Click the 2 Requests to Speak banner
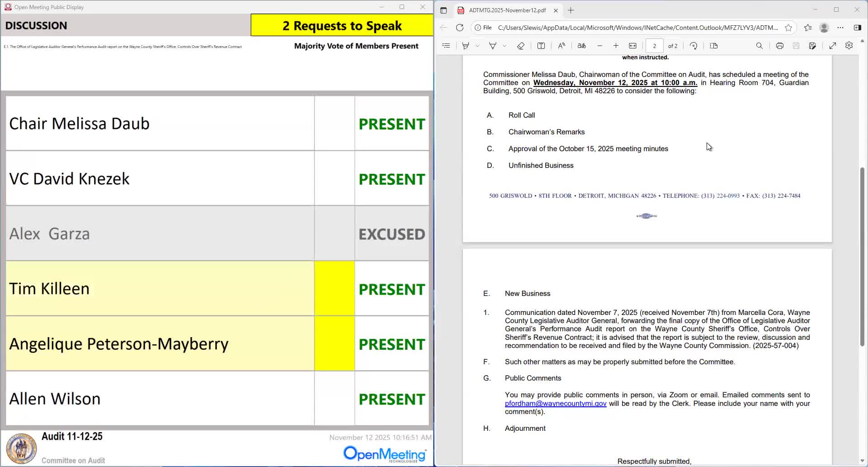The width and height of the screenshot is (868, 467). tap(342, 25)
